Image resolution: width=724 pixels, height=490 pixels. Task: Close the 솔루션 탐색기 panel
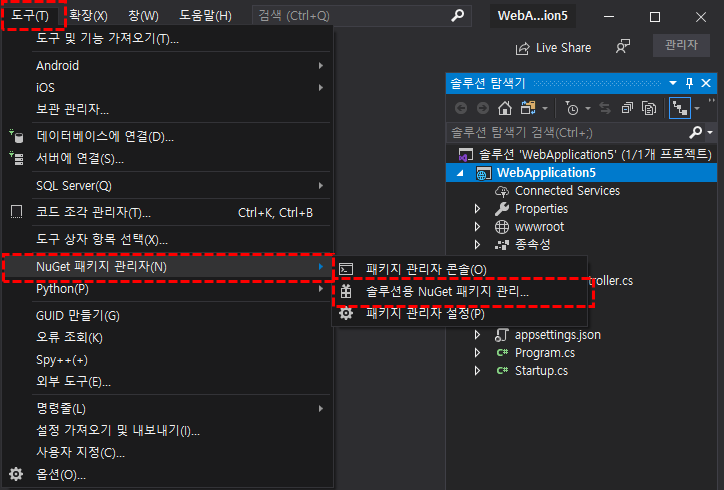[706, 83]
